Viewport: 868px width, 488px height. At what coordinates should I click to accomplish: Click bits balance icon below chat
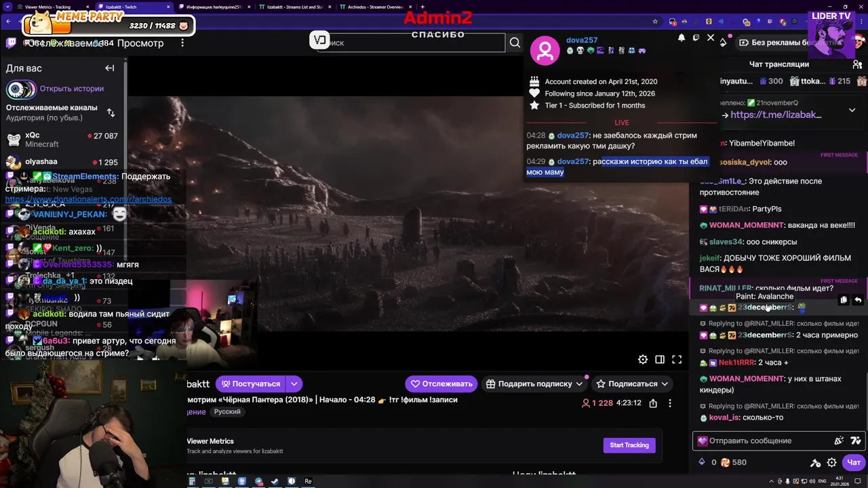[702, 462]
